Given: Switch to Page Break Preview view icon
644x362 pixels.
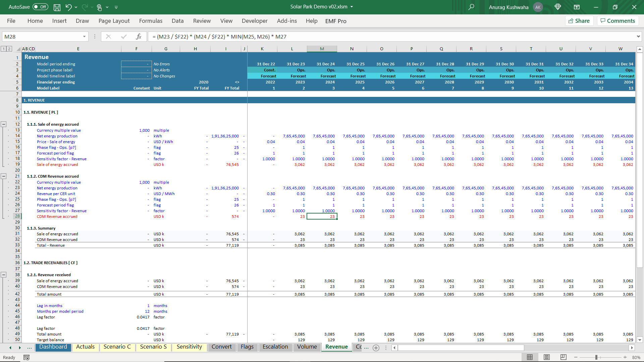Looking at the screenshot, I should [x=563, y=357].
